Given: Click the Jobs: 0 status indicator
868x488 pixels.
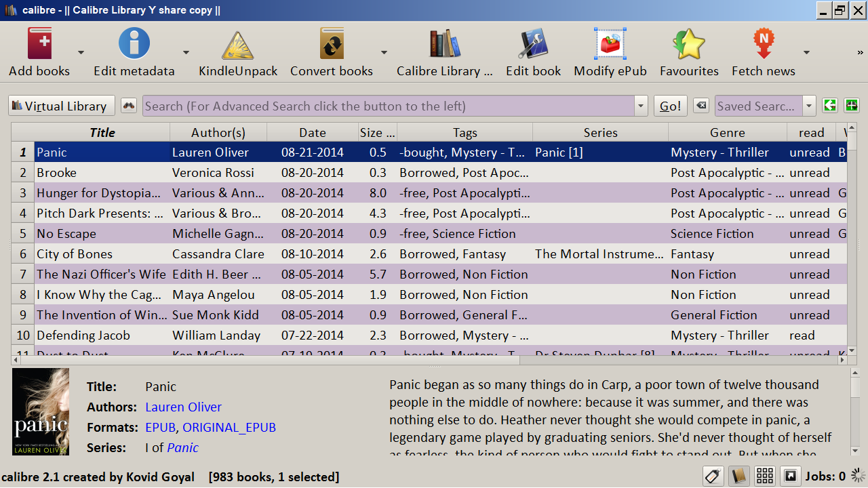Looking at the screenshot, I should click(x=825, y=476).
